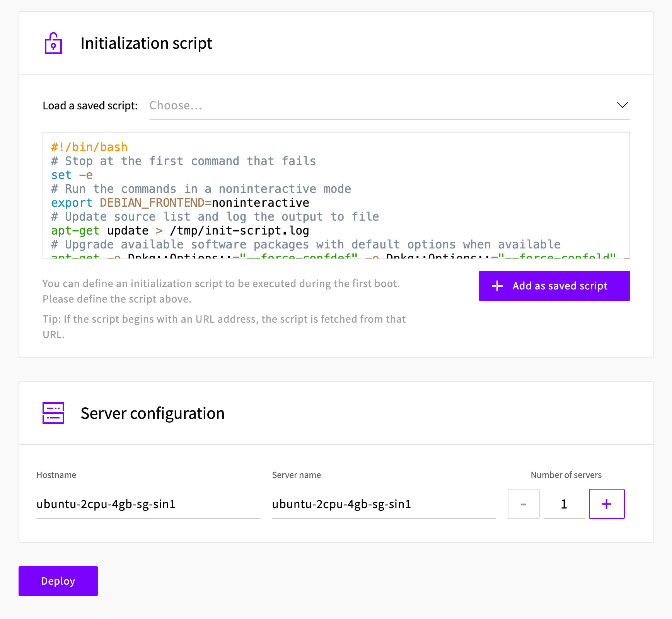Click the 'export DEBIAN_FRONTEND=noninteractive' line
The width and height of the screenshot is (672, 619).
click(x=180, y=203)
